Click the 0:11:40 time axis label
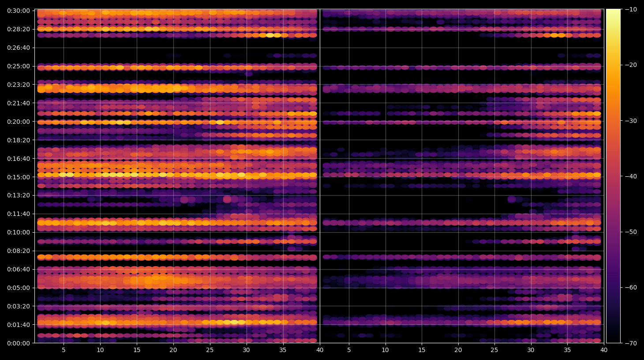 point(19,214)
